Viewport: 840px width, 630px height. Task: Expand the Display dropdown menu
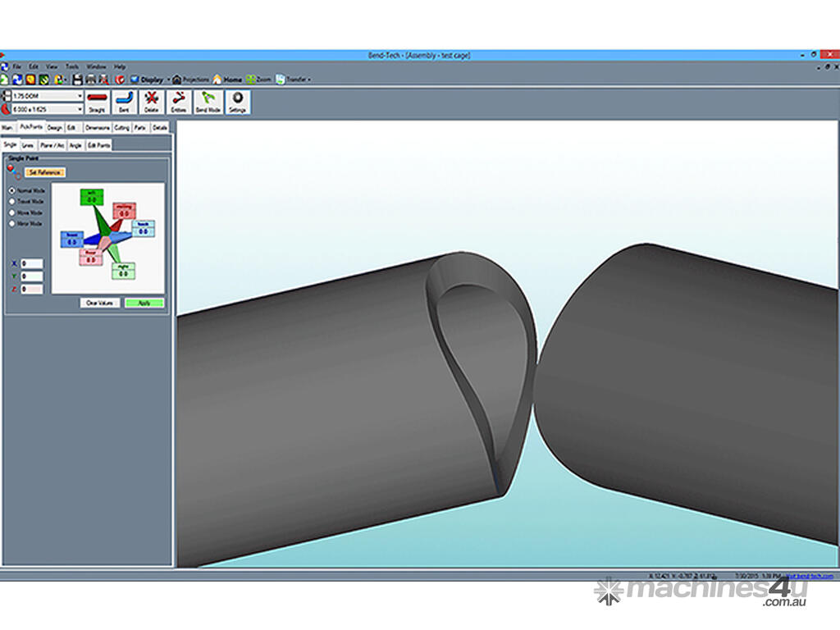pyautogui.click(x=167, y=80)
